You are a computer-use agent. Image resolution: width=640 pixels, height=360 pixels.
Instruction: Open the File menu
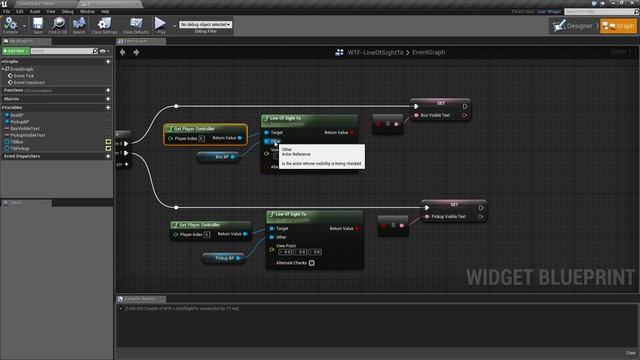coord(6,11)
